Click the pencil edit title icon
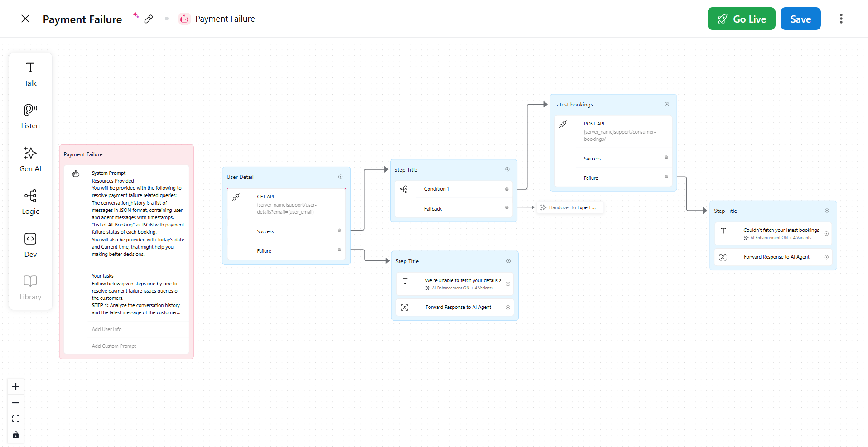 (149, 19)
